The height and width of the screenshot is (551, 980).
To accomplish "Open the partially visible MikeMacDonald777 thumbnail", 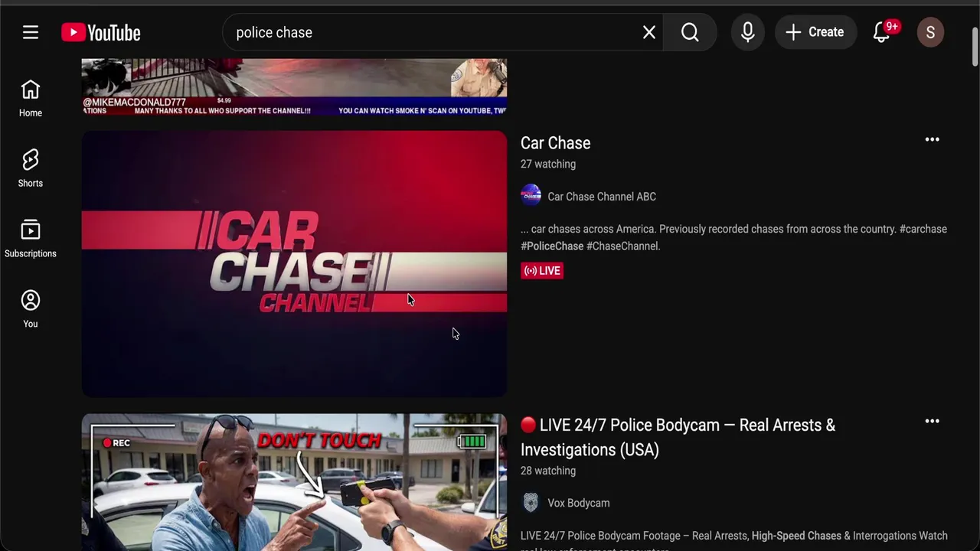I will click(x=294, y=87).
